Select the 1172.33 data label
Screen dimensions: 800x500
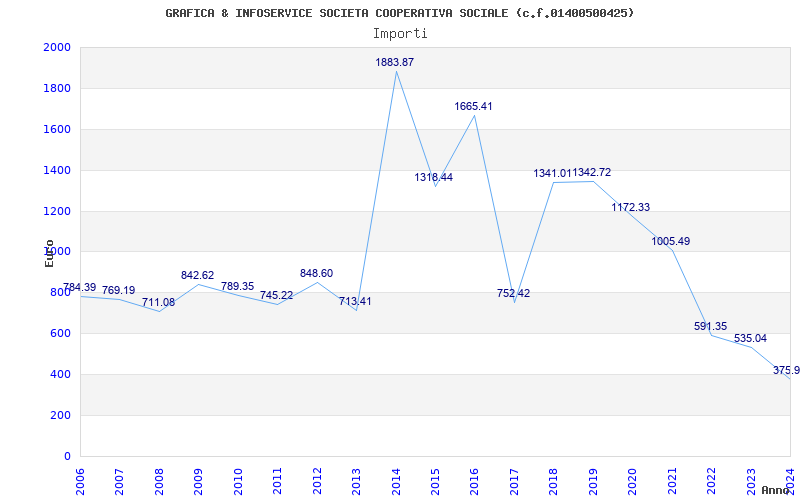pos(631,207)
